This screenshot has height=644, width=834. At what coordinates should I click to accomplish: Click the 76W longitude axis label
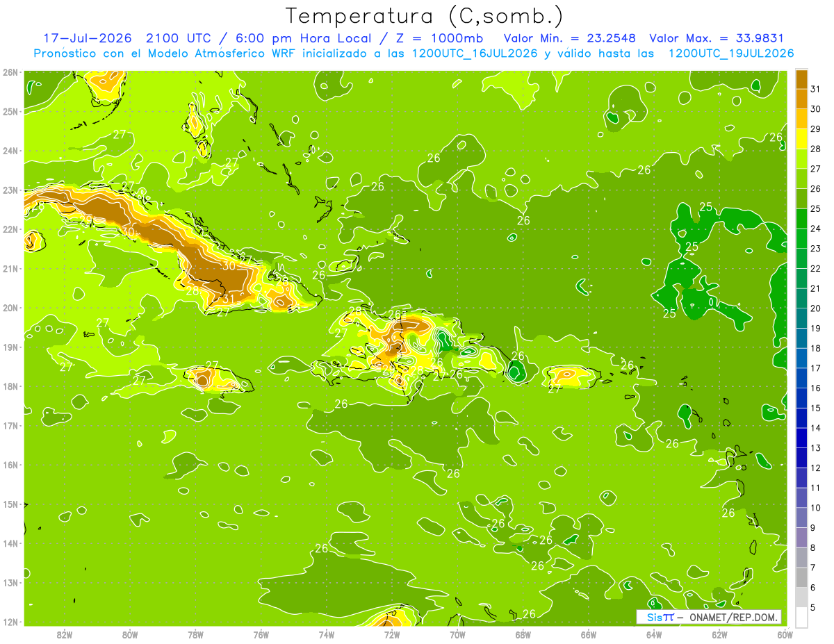point(261,634)
